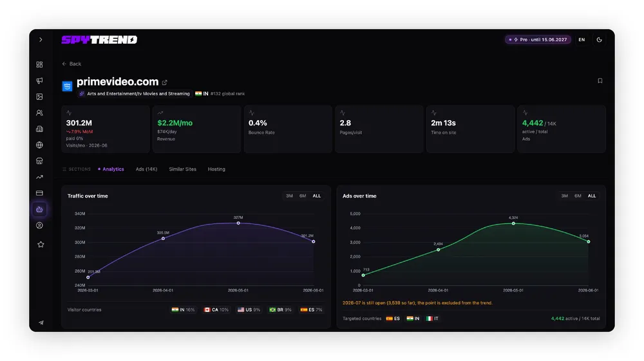Open the dashboard grid icon in sidebar
644x361 pixels.
(x=39, y=65)
